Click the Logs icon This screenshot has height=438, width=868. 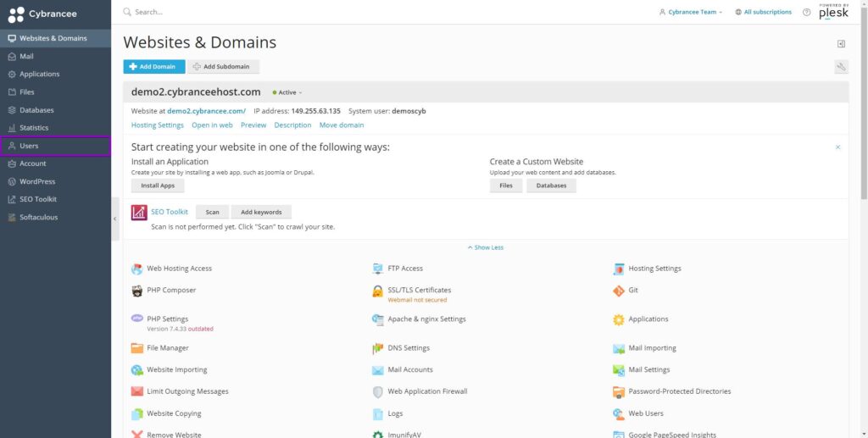[377, 413]
